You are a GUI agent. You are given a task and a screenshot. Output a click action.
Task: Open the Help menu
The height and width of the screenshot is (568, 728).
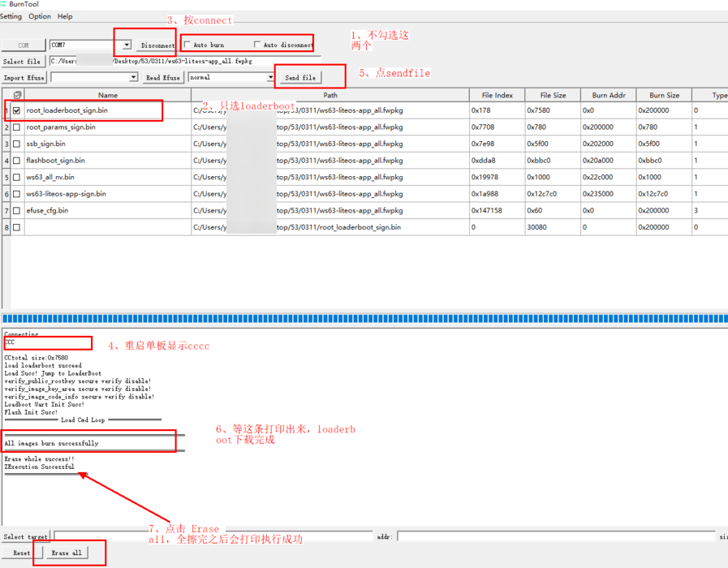[x=65, y=16]
